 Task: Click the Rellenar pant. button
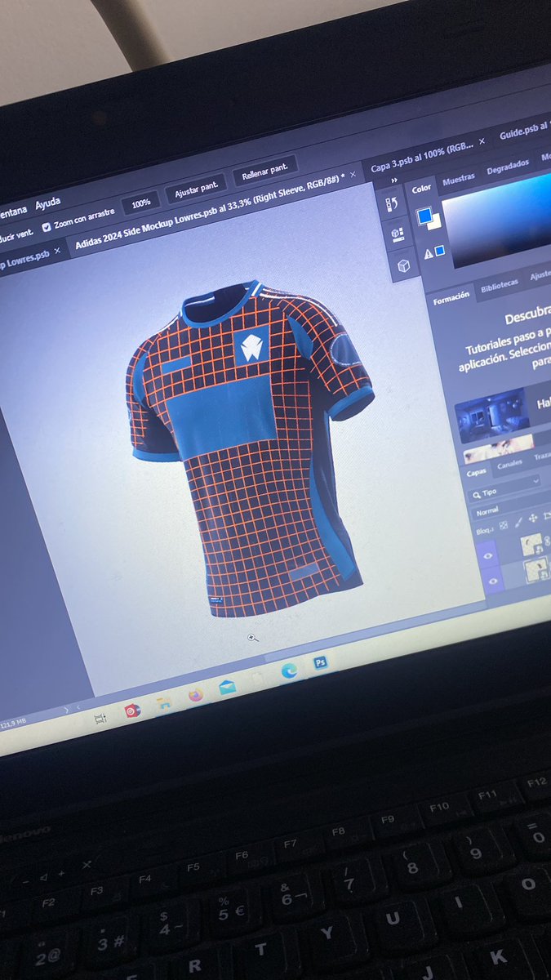click(264, 172)
